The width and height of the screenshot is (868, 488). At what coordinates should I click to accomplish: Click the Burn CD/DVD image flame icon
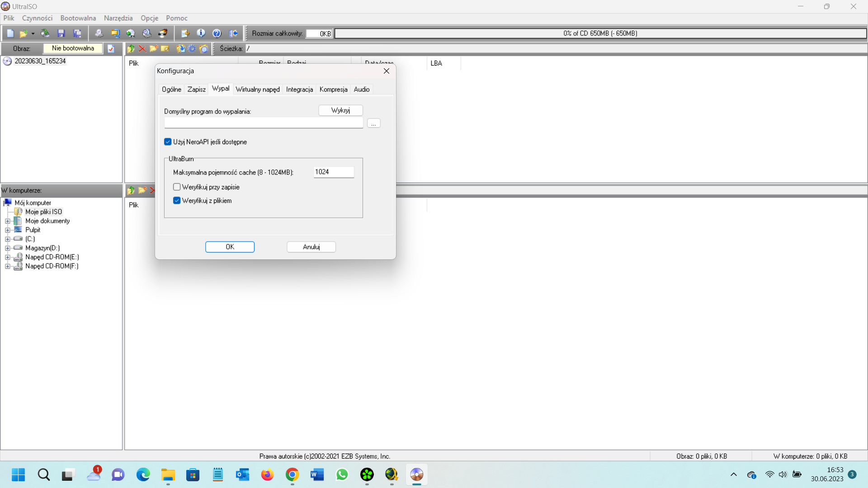pos(163,33)
